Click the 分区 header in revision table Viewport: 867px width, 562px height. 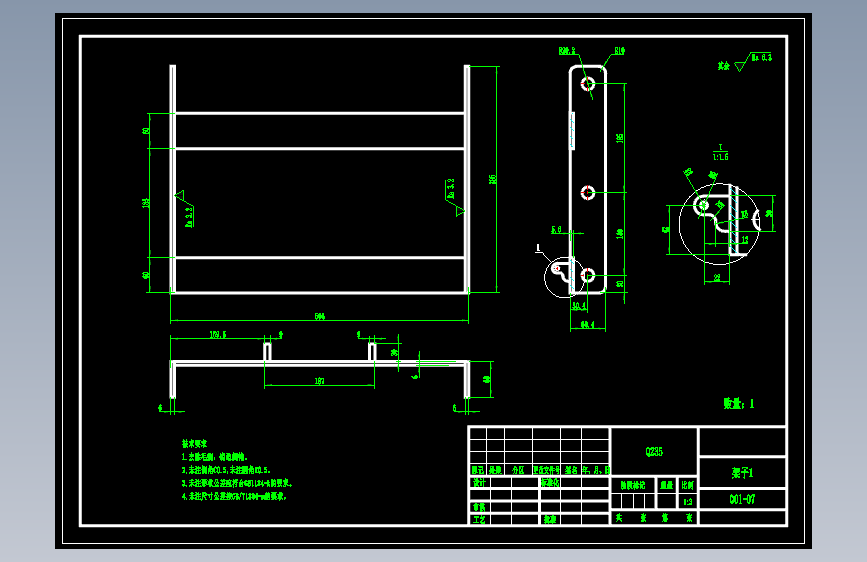tap(518, 470)
